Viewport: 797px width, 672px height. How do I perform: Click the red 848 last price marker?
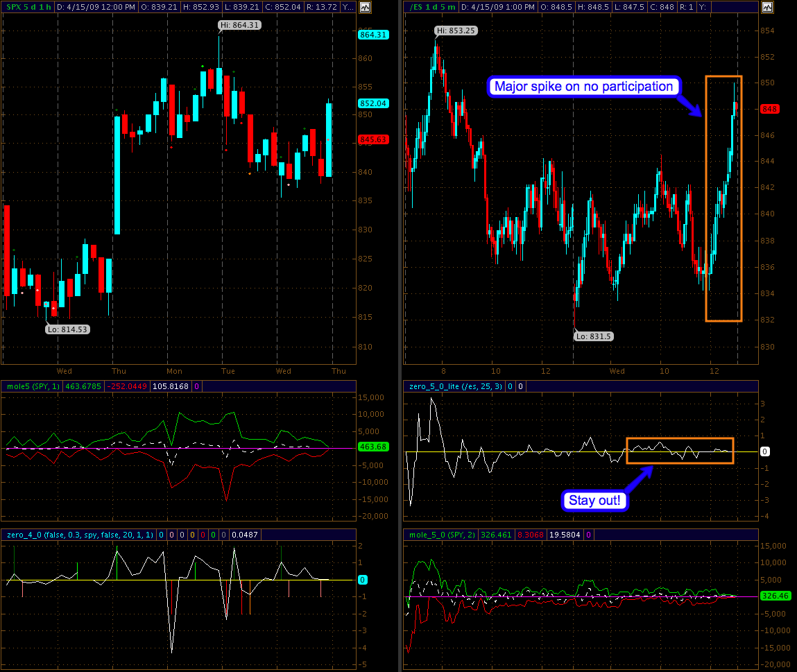[x=769, y=109]
